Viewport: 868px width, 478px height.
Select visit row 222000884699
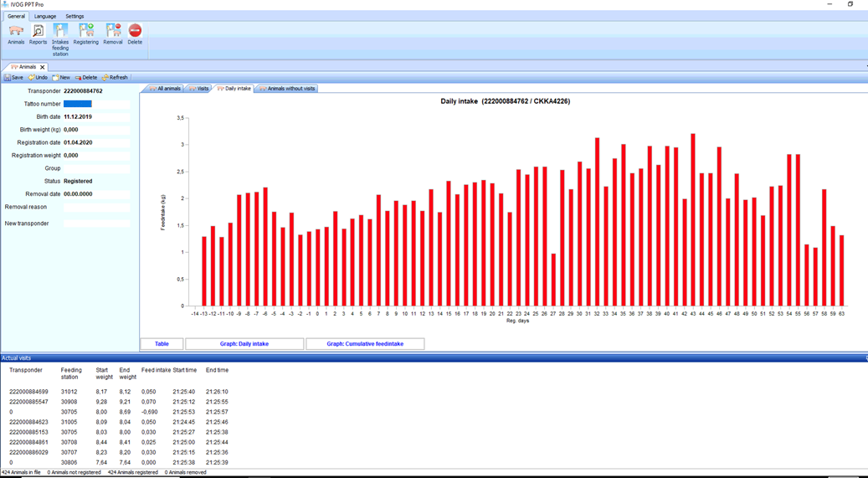click(119, 392)
